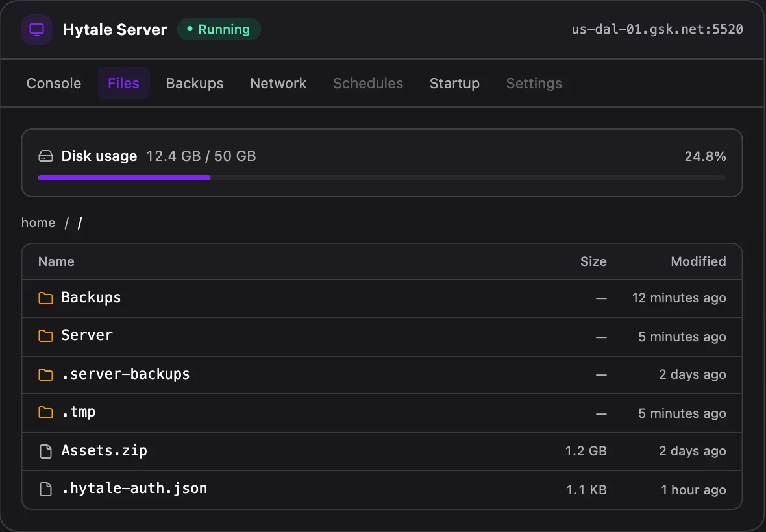The image size is (766, 532).
Task: Click the disk drive icon beside Disk usage
Action: 45,156
